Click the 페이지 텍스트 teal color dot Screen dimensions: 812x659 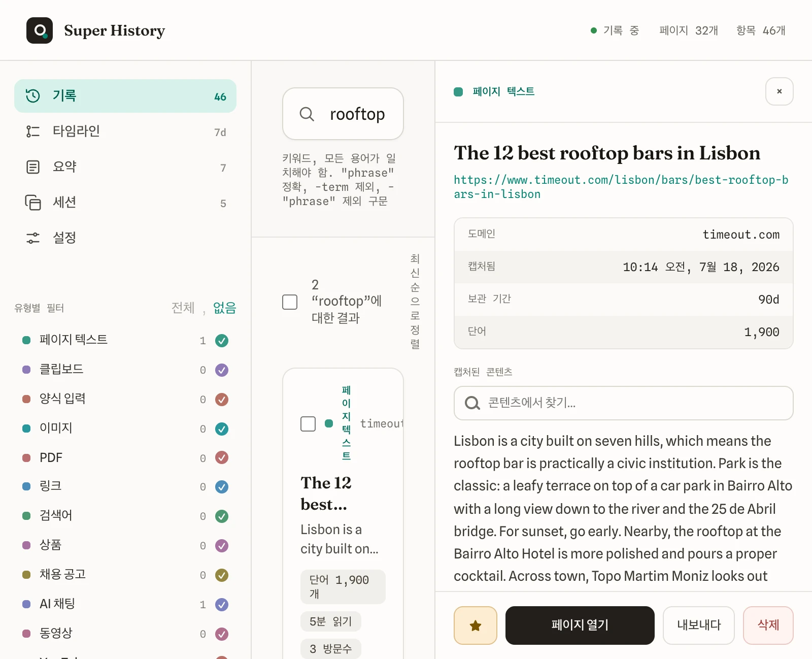pyautogui.click(x=26, y=340)
